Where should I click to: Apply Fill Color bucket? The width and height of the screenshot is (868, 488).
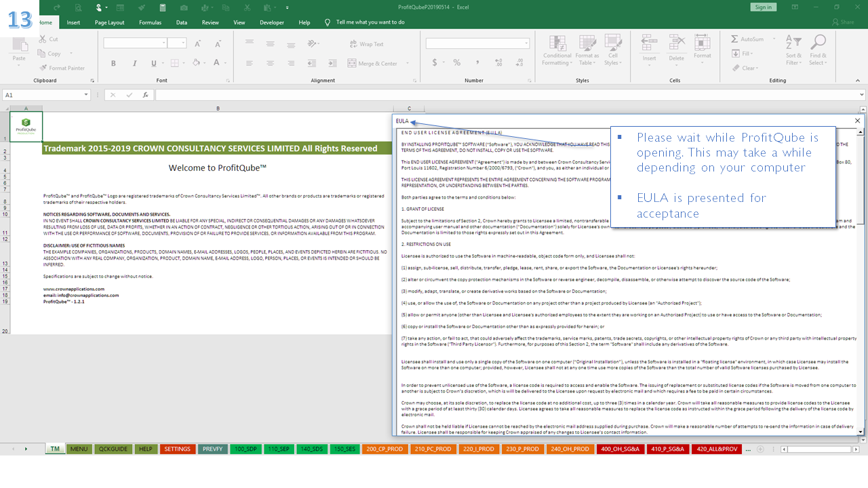pyautogui.click(x=195, y=63)
